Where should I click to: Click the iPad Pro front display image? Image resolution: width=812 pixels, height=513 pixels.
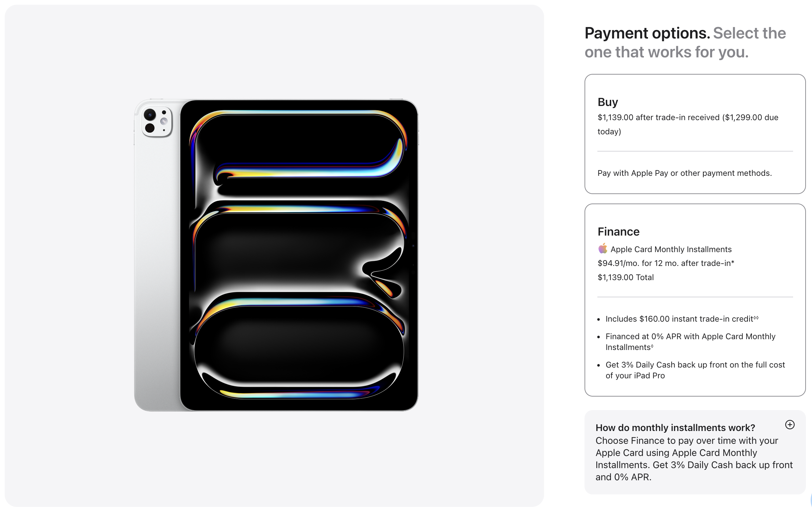(x=299, y=255)
